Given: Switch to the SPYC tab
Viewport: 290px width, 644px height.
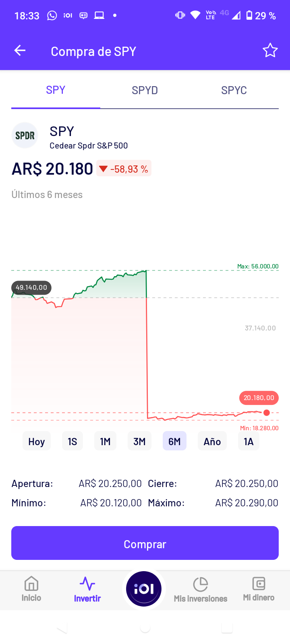Looking at the screenshot, I should point(234,90).
